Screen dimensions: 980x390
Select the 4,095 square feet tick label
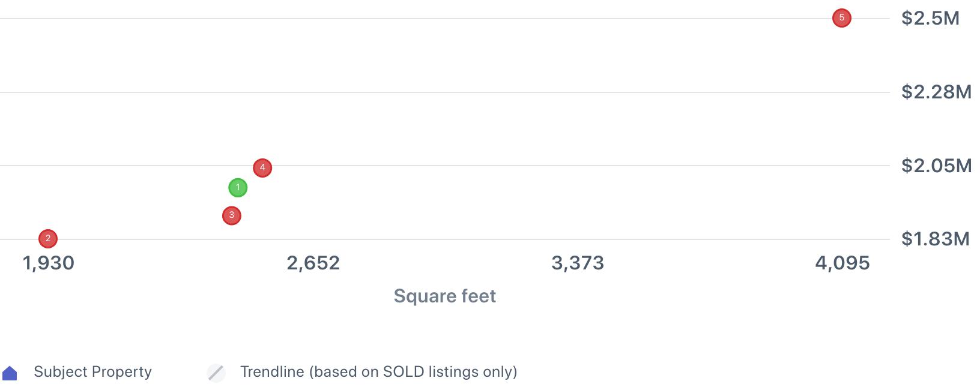842,263
